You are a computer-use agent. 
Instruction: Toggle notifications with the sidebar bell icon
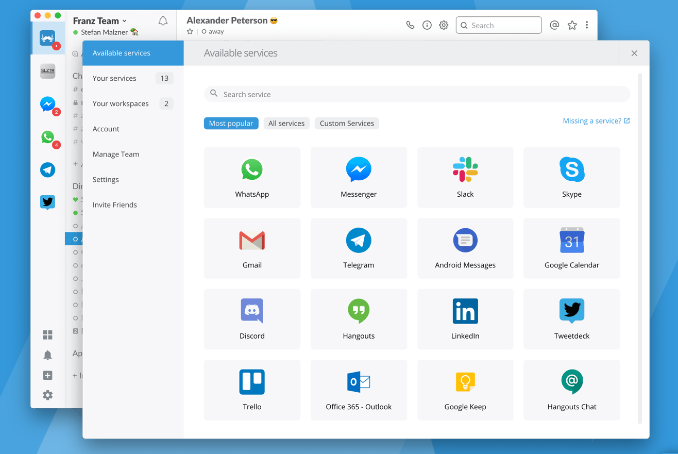coord(48,355)
